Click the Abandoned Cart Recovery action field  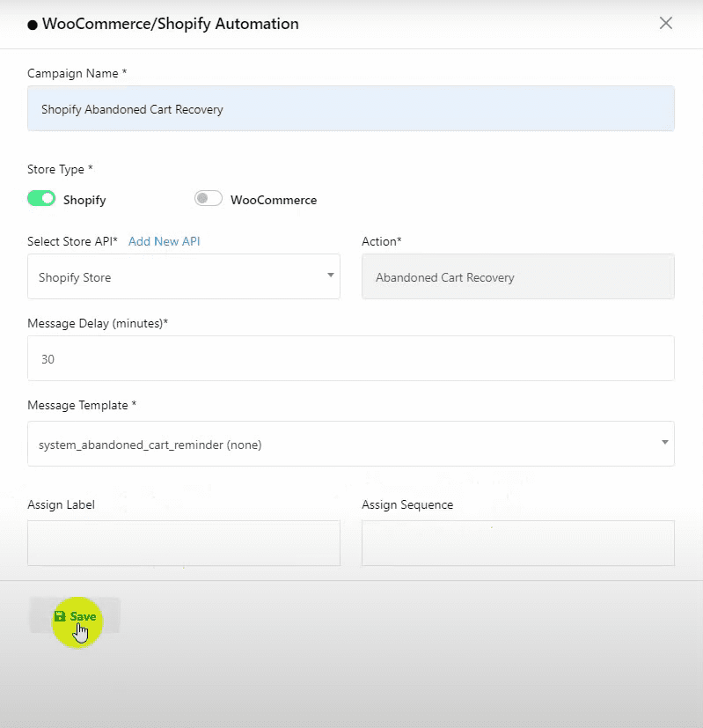pos(517,276)
